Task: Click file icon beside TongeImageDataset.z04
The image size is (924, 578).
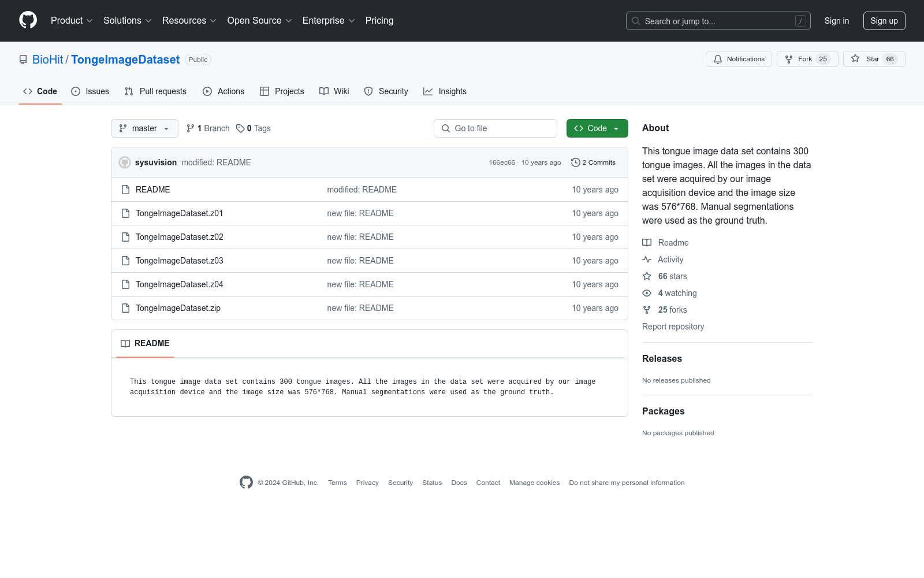Action: click(125, 284)
